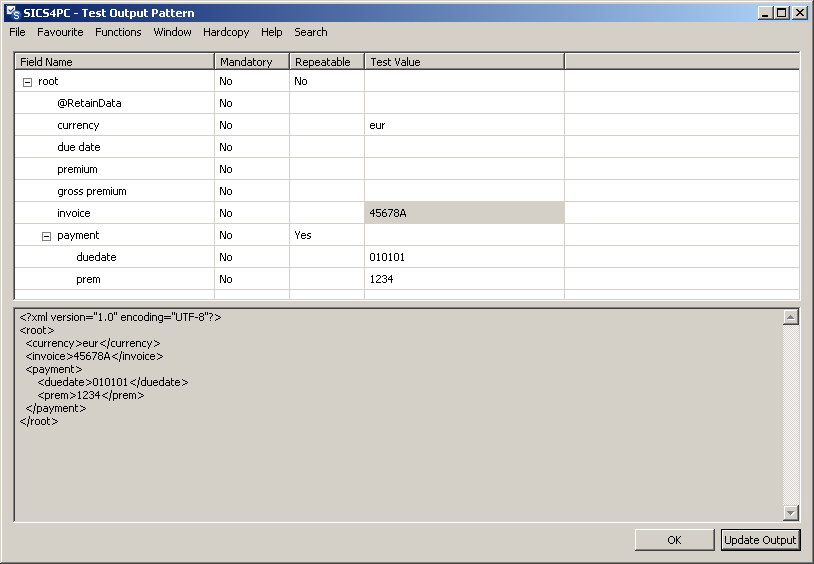Open the Search menu
This screenshot has height=564, width=814.
pyautogui.click(x=310, y=32)
